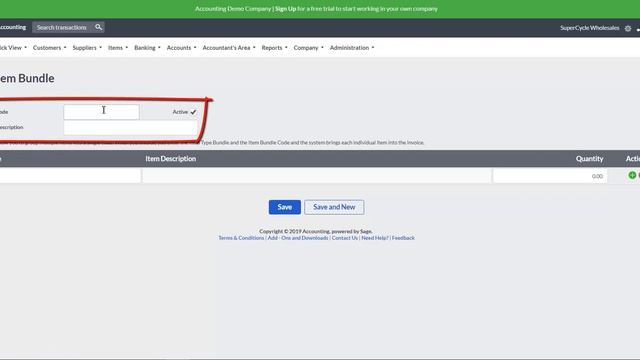Expand the Customers menu

coord(49,48)
